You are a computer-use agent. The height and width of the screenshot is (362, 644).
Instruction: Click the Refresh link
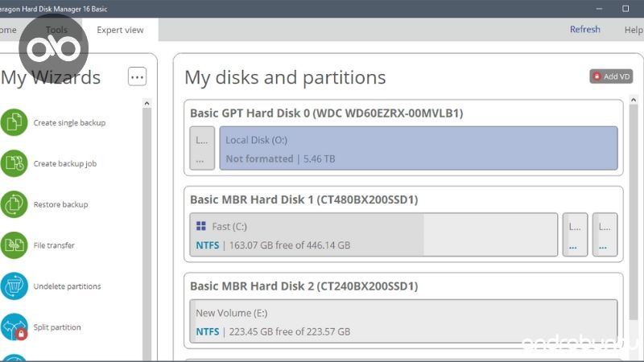(x=585, y=30)
